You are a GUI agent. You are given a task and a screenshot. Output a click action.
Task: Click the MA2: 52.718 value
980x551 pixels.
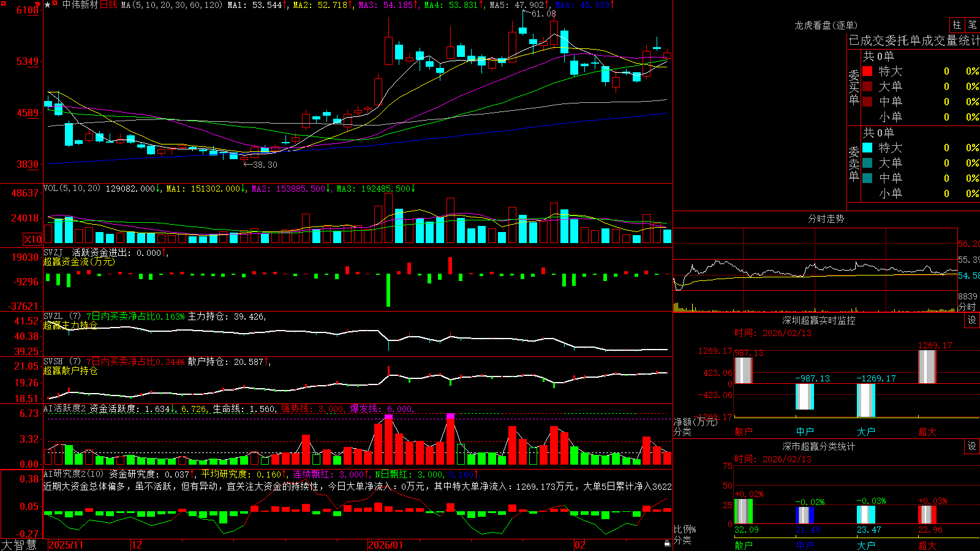[323, 5]
